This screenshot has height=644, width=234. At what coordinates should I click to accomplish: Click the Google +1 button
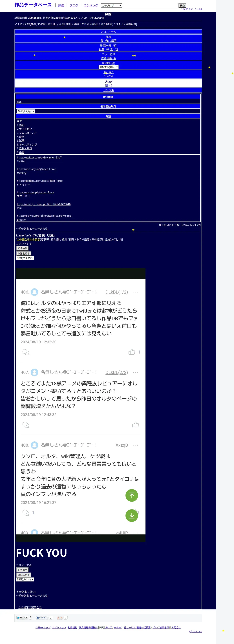(x=59, y=618)
